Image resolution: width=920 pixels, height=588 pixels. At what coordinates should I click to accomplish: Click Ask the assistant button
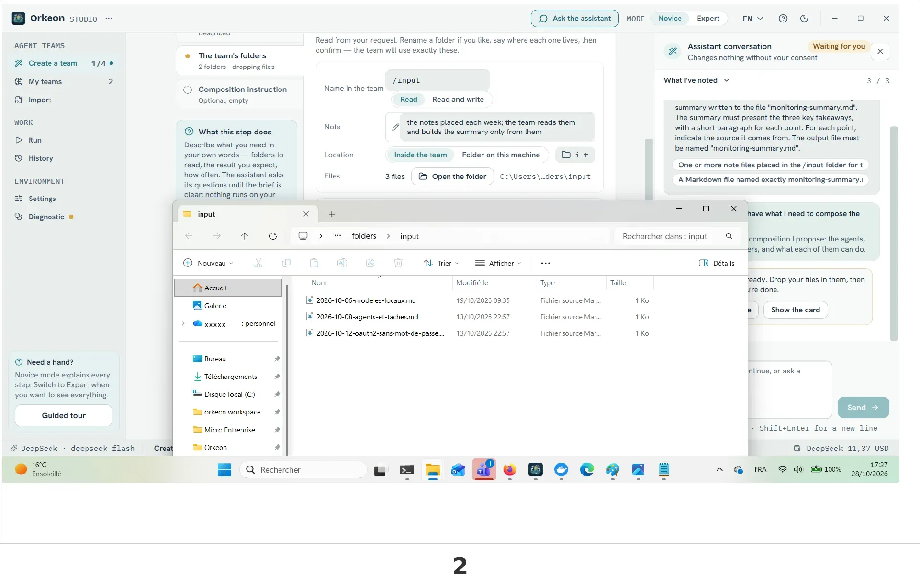tap(574, 19)
